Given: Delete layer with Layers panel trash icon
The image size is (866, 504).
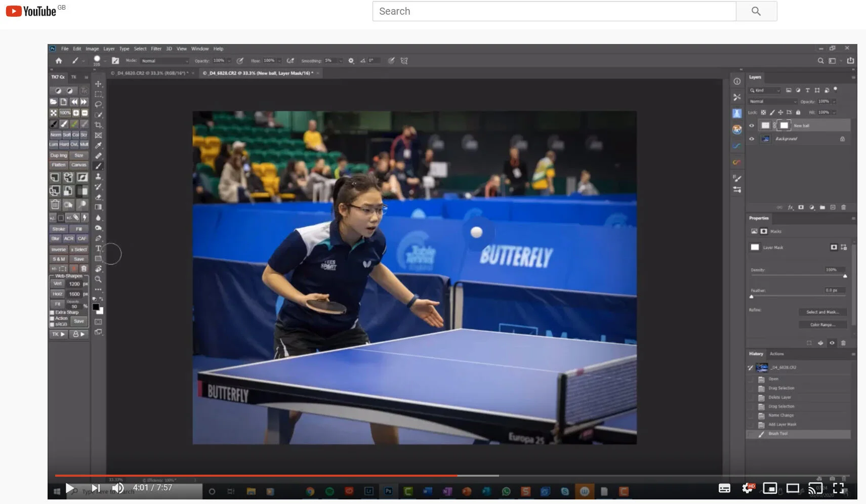Looking at the screenshot, I should coord(843,207).
